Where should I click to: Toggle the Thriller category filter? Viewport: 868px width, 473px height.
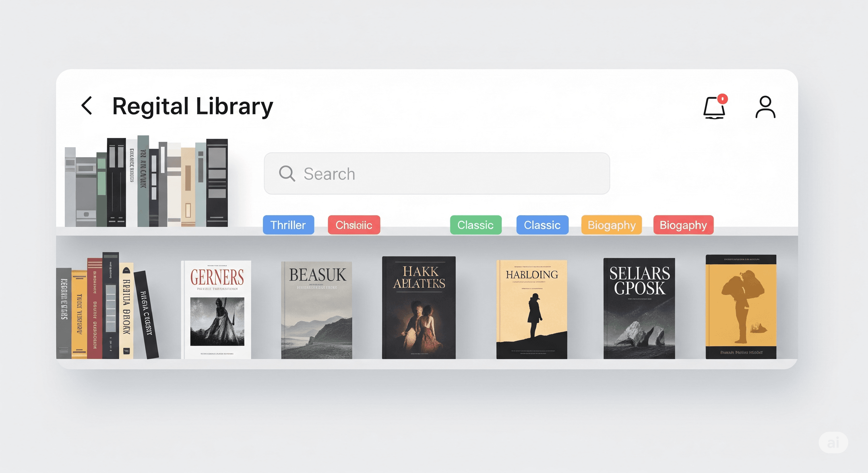click(x=288, y=225)
